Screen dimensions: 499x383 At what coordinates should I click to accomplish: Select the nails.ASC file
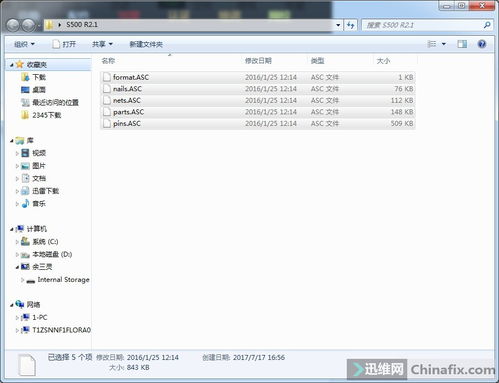point(258,89)
